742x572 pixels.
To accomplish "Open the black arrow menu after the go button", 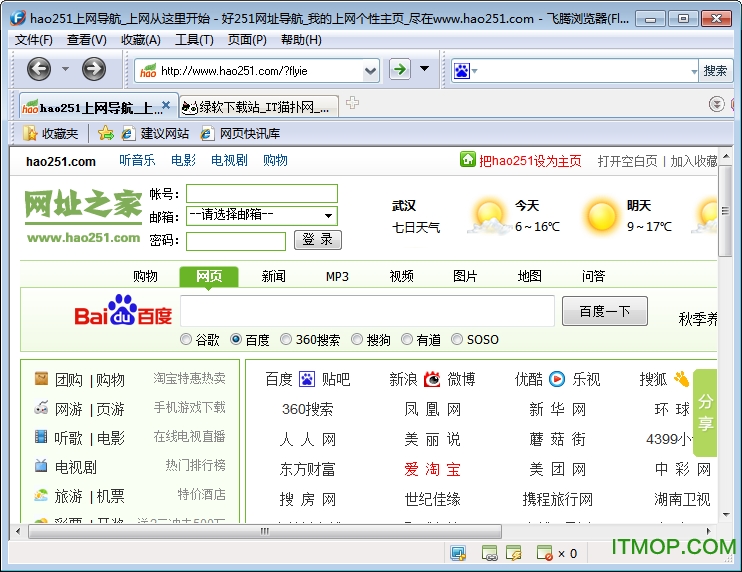I will point(424,69).
